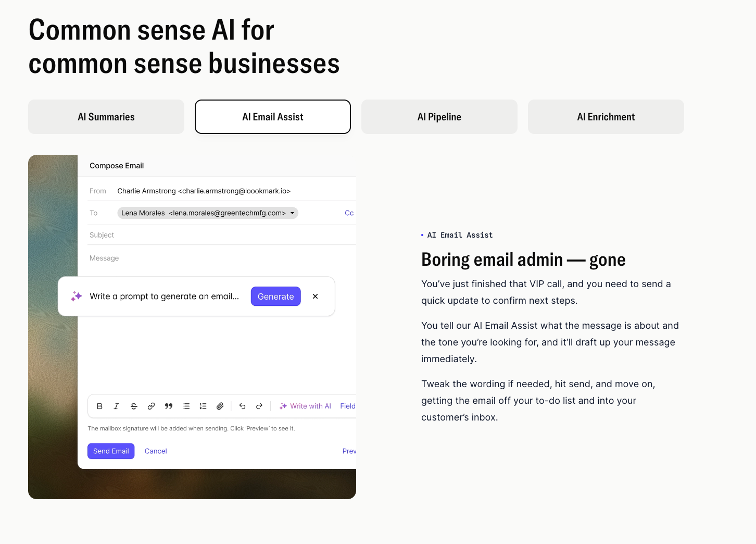Toggle bold formatting in the editor toolbar
The image size is (756, 544).
click(99, 406)
